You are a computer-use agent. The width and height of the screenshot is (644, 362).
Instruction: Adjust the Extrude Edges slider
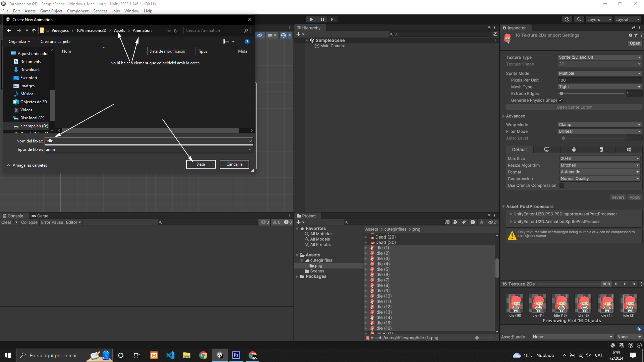561,94
